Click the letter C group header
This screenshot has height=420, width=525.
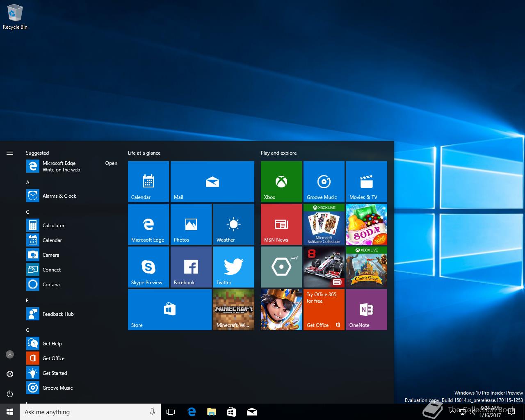pos(28,212)
